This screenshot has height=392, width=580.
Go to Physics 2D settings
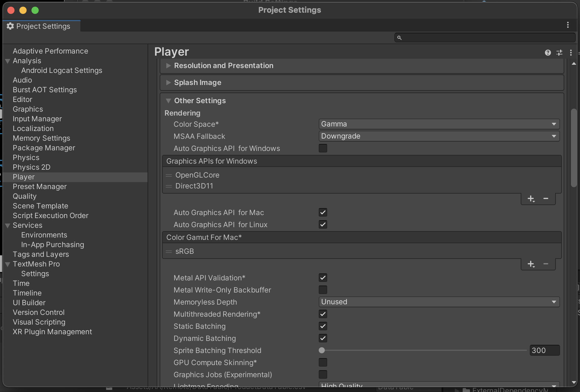pyautogui.click(x=31, y=167)
